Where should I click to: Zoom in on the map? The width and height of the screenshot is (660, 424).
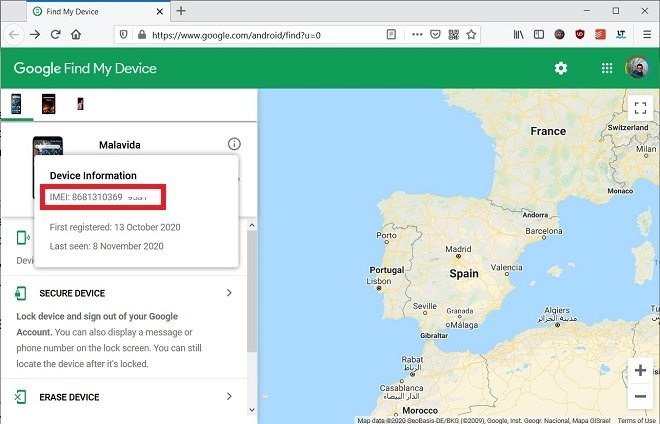(640, 371)
